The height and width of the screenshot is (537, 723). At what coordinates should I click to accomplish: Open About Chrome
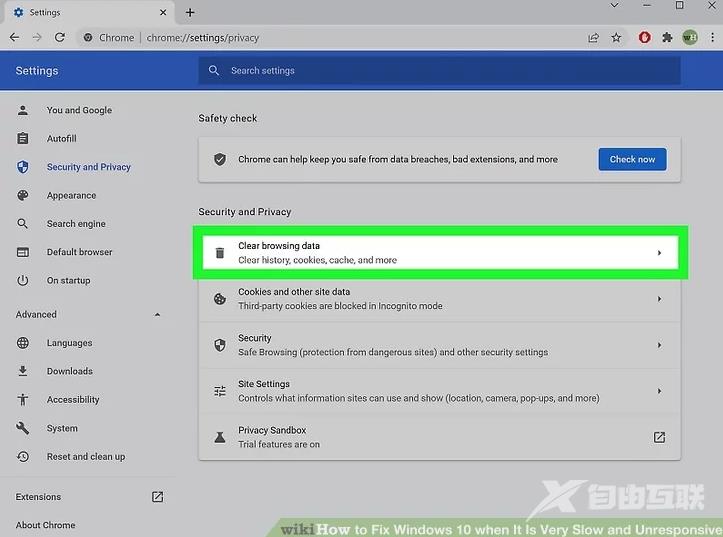[x=45, y=525]
